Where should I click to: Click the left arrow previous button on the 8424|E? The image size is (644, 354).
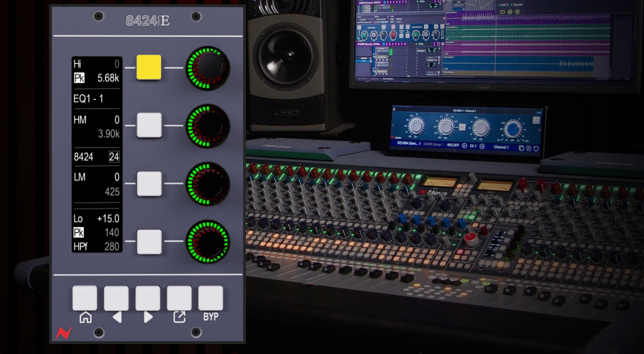point(116,298)
